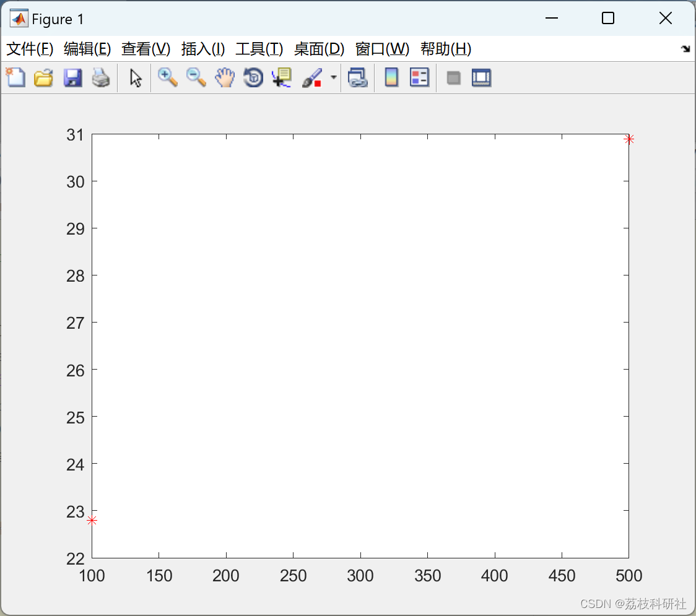Select the Edit Plot arrow tool

click(x=136, y=78)
